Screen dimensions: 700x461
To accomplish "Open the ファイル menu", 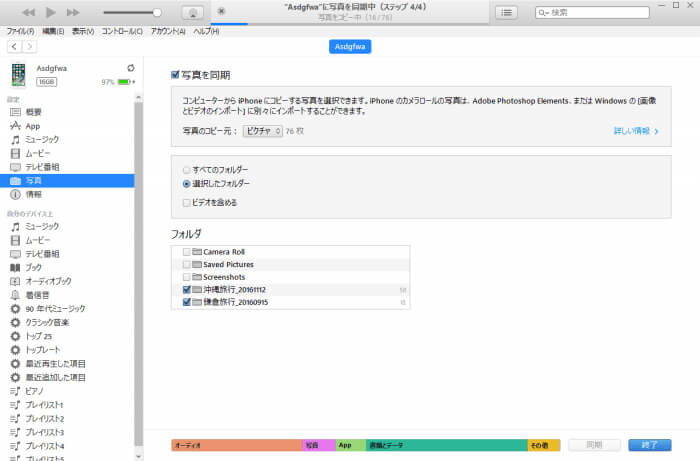I will [21, 31].
